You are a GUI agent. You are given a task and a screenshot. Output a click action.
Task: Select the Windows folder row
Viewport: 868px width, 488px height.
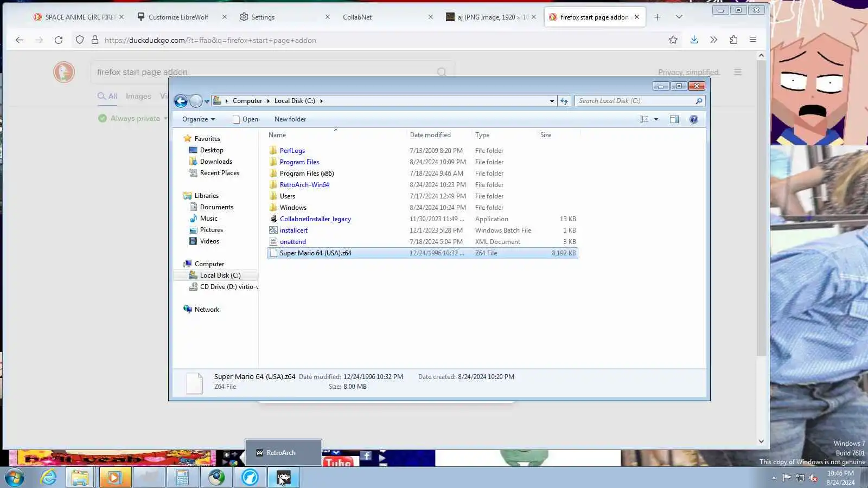(423, 208)
